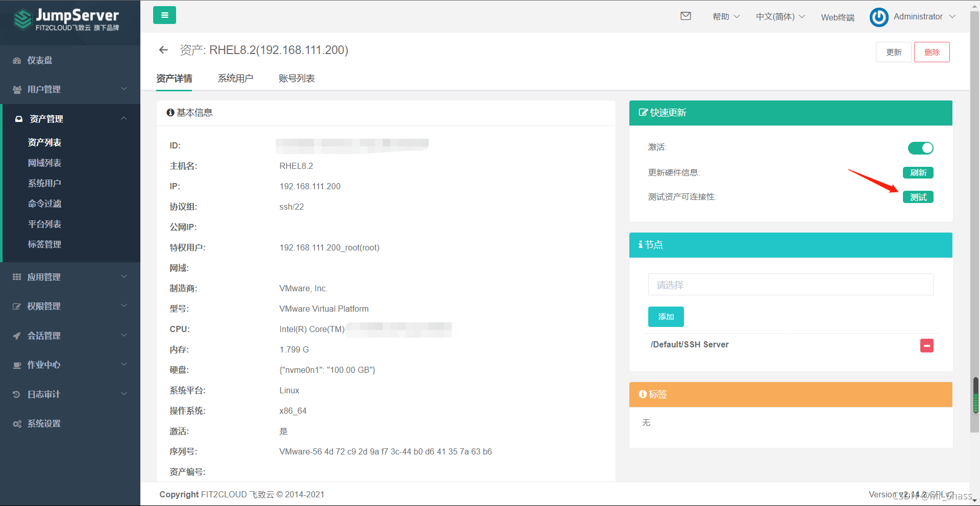980x506 pixels.
Task: Click the 仪表盘 dashboard icon
Action: click(x=17, y=60)
